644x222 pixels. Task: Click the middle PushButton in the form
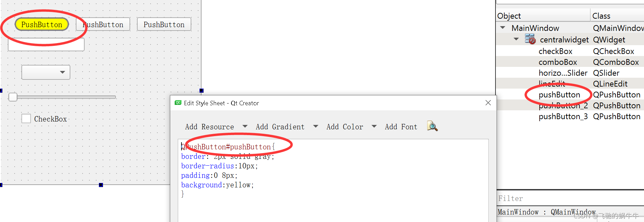(x=103, y=24)
